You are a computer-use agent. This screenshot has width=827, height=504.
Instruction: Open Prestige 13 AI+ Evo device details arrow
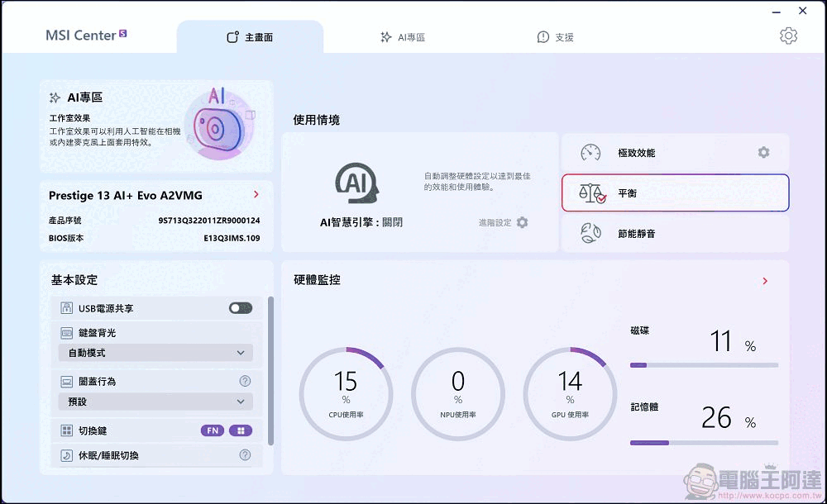point(256,195)
